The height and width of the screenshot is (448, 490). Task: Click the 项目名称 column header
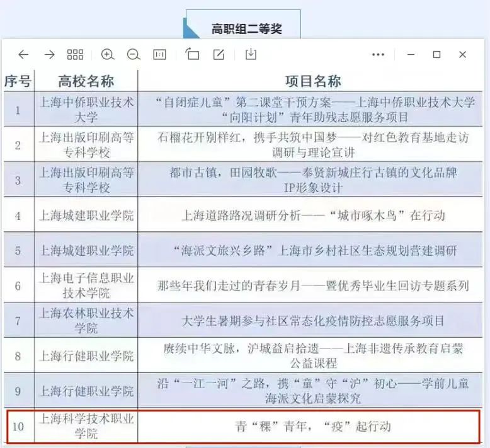click(x=313, y=81)
